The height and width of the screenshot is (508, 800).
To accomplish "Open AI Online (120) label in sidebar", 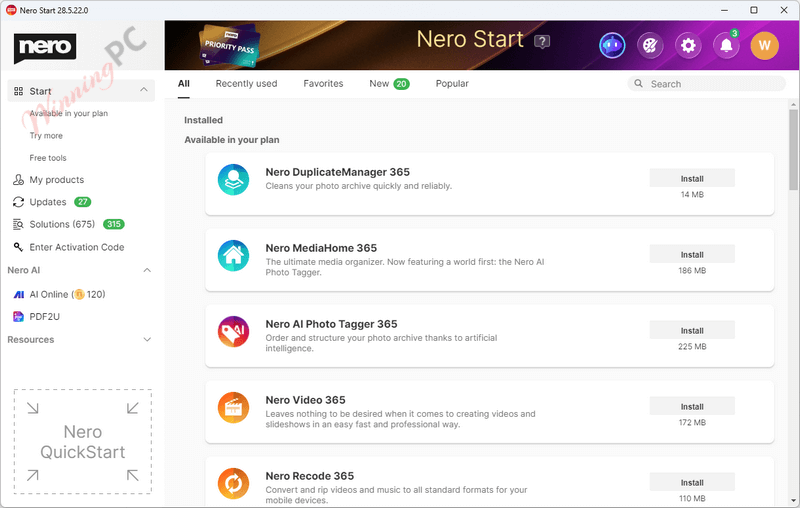I will 67,294.
